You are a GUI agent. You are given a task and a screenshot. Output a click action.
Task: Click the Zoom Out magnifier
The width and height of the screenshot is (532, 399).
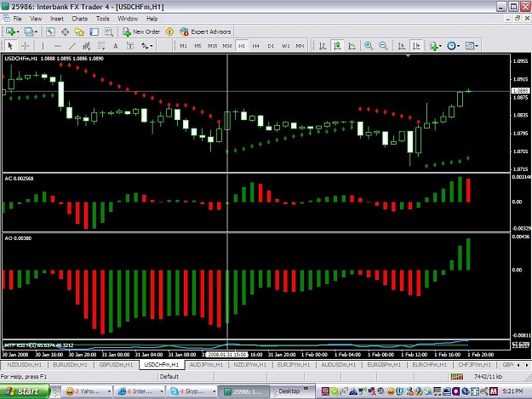click(383, 46)
